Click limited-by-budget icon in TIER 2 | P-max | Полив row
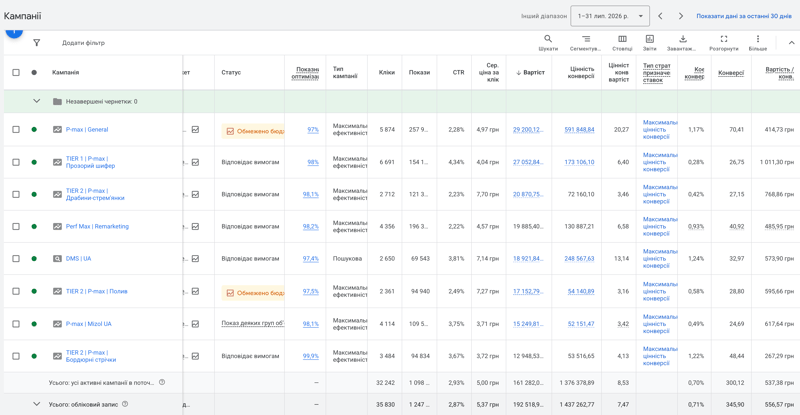This screenshot has height=415, width=800. [x=230, y=293]
